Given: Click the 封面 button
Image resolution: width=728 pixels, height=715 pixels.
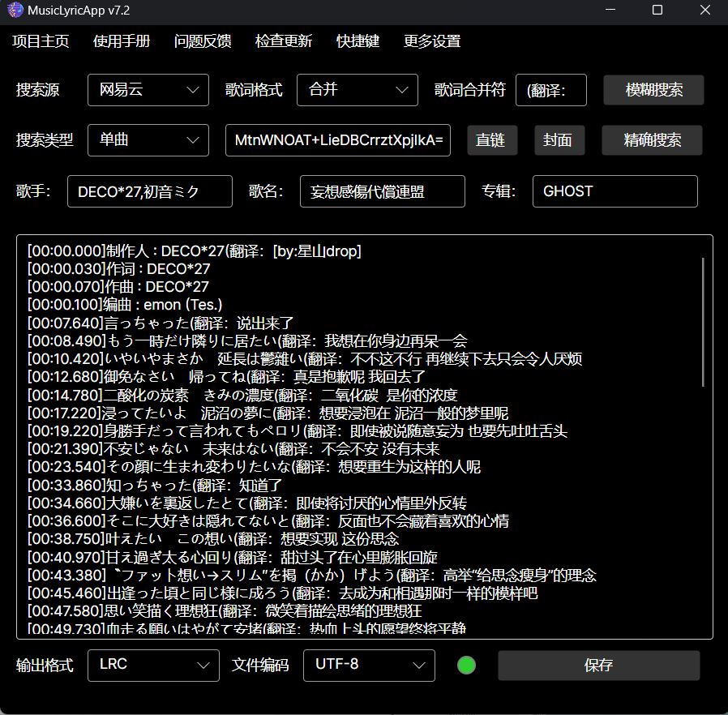Looking at the screenshot, I should tap(559, 140).
